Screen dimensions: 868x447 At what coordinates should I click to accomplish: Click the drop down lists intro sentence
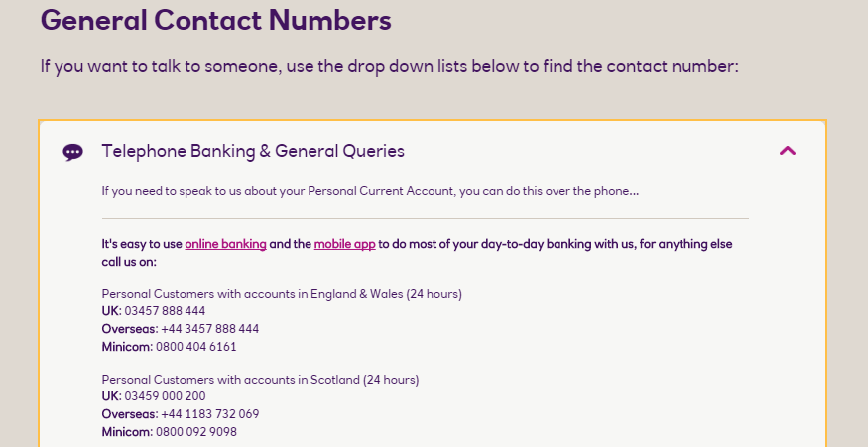389,67
